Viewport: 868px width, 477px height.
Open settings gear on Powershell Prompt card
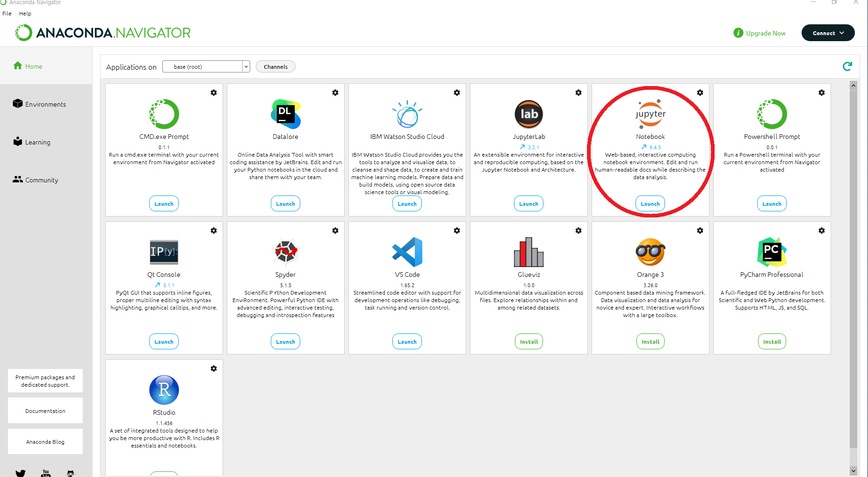click(822, 93)
